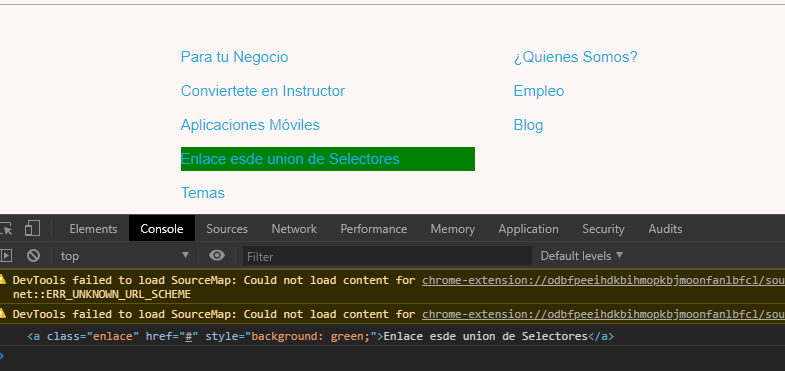785x371 pixels.
Task: Open the ¿Quienes Somos? link
Action: pos(576,57)
